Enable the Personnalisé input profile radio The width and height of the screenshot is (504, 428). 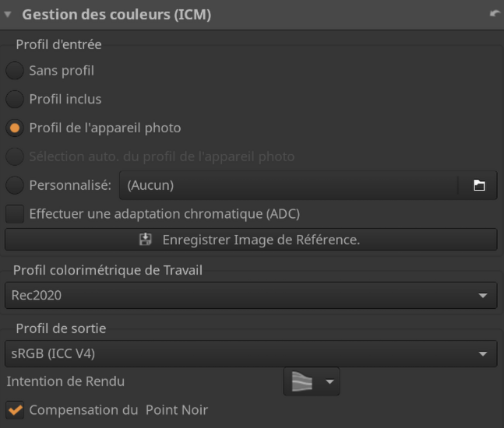pos(15,185)
